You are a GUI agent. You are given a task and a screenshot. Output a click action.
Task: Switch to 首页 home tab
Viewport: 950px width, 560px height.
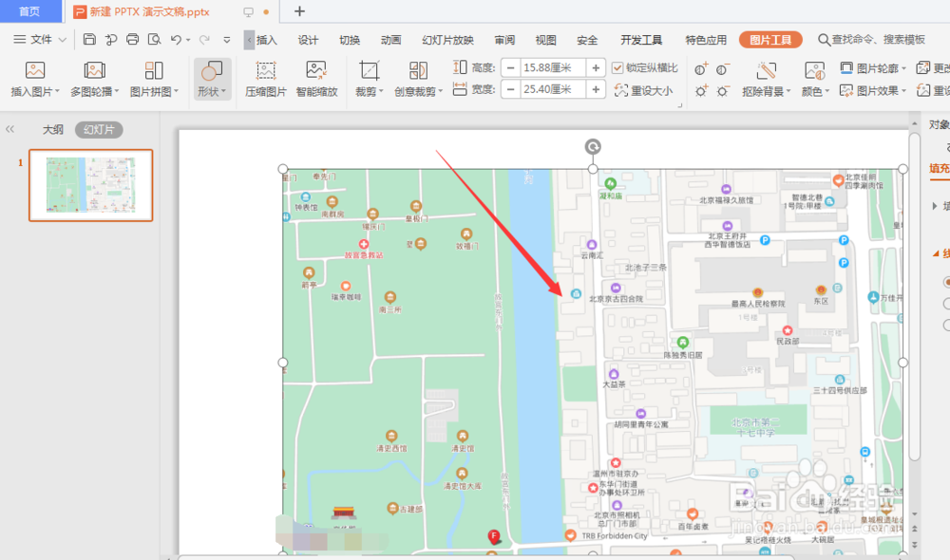(x=29, y=11)
